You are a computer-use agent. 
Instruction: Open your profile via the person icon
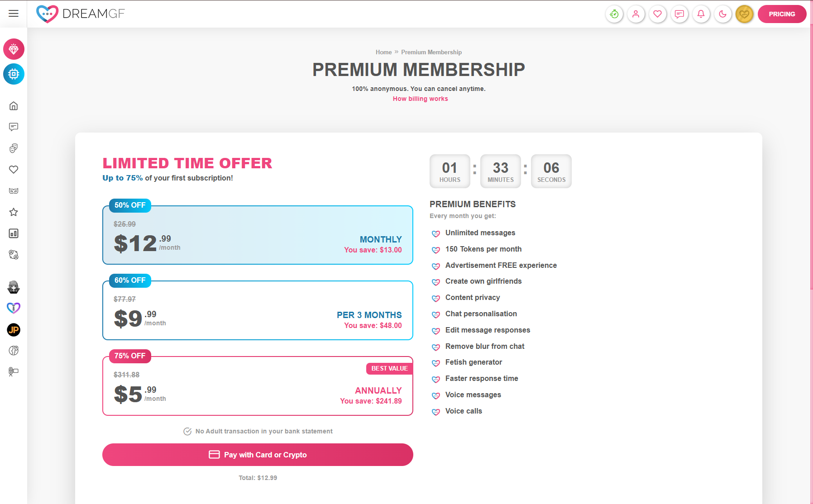(x=636, y=14)
